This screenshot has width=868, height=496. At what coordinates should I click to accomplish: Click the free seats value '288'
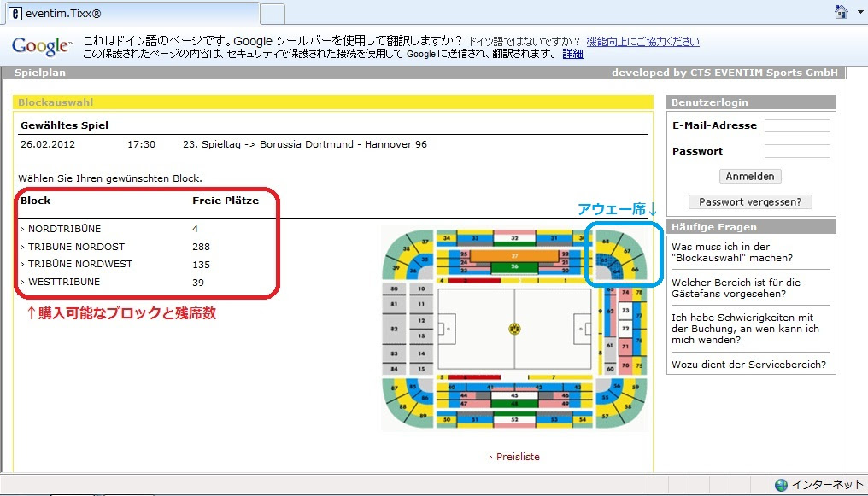tap(201, 247)
